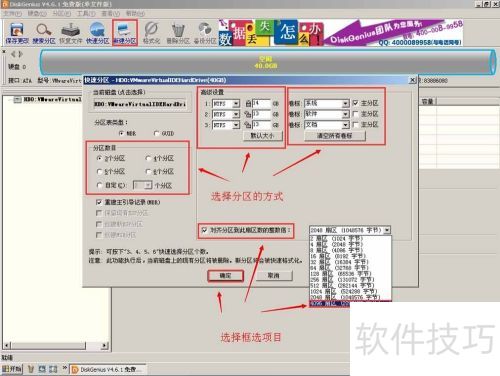Viewport: 500px width, 376px height.
Task: Select the 恢复文件 recover files icon
Action: click(x=70, y=33)
